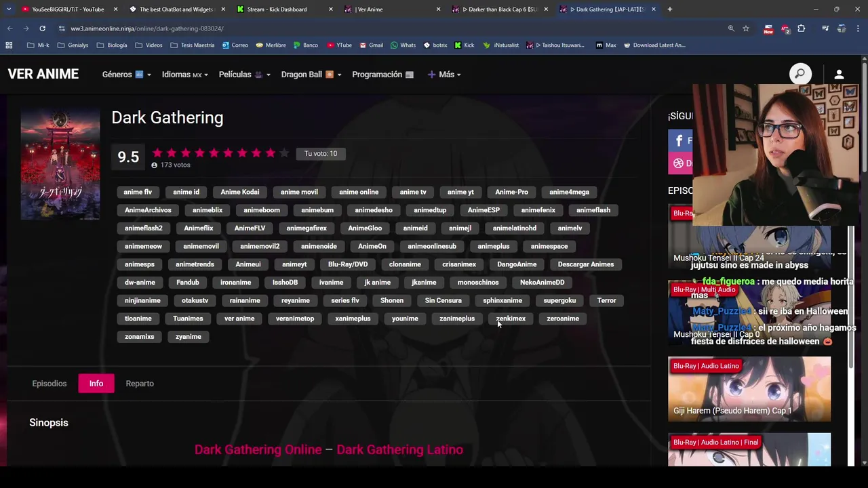Open the YTube bookmark

(x=339, y=45)
